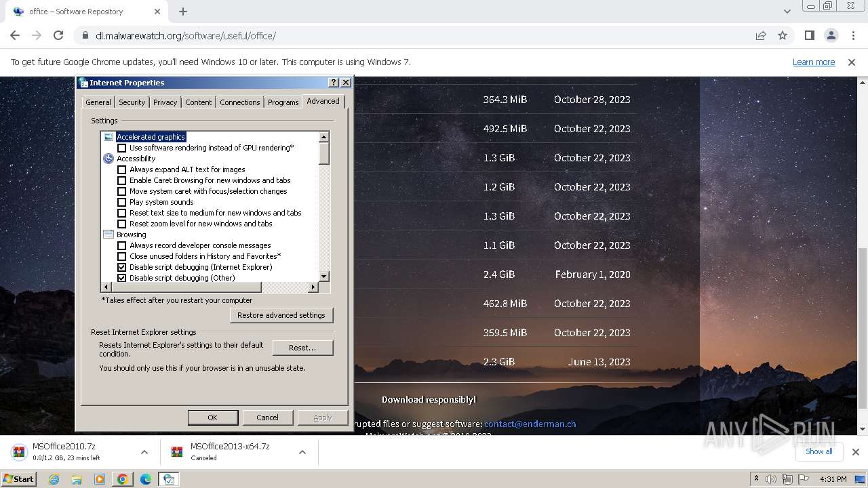Uncheck Disable script debugging (Internet Explorer)

pyautogui.click(x=122, y=267)
